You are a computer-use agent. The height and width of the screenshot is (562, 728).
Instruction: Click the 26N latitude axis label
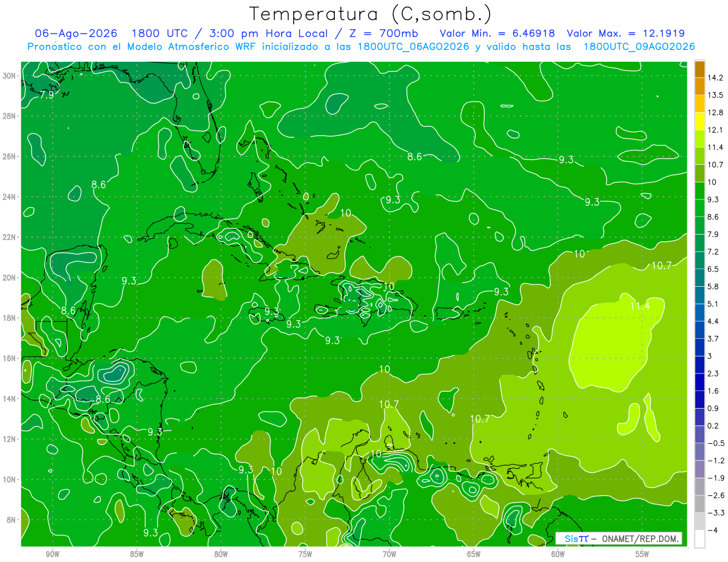[x=10, y=156]
